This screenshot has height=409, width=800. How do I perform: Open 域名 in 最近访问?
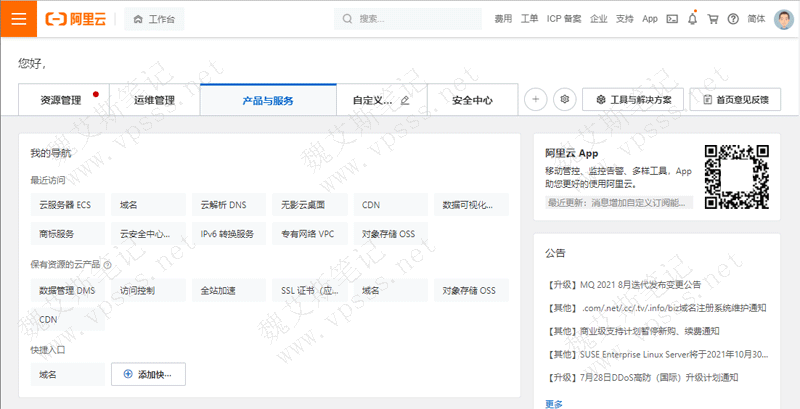148,205
